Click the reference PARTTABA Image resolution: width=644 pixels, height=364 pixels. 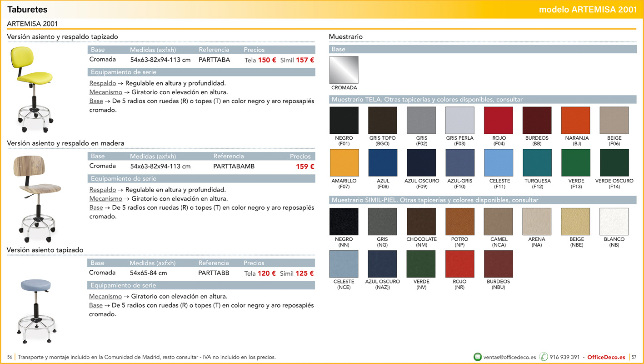tap(215, 60)
